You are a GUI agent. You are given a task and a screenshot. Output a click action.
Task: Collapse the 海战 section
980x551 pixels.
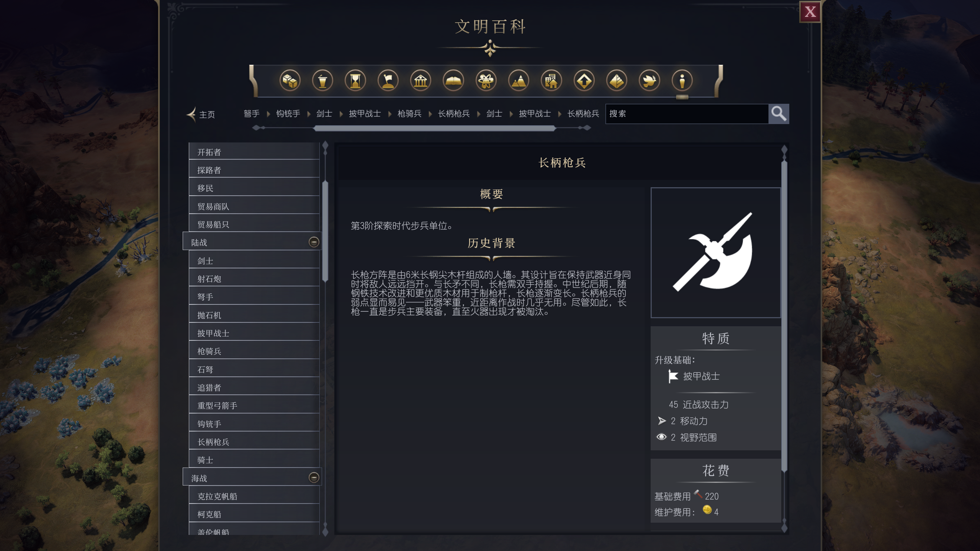[x=314, y=477]
